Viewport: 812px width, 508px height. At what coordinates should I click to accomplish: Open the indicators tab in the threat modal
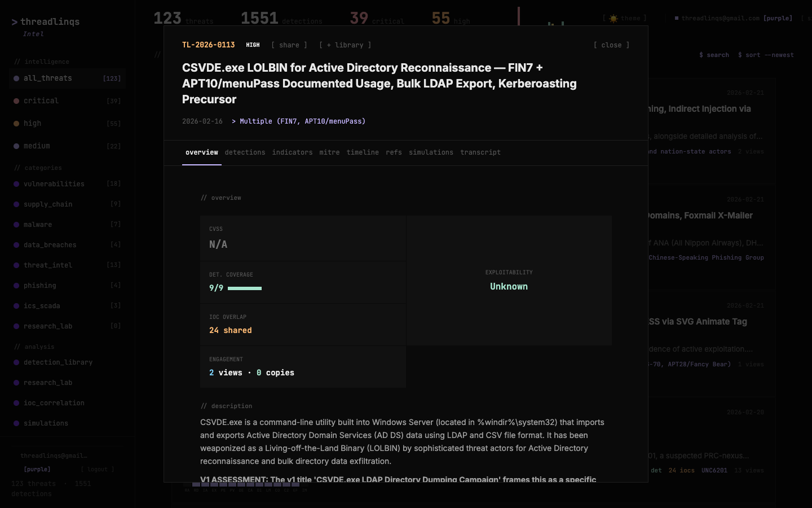click(x=292, y=152)
